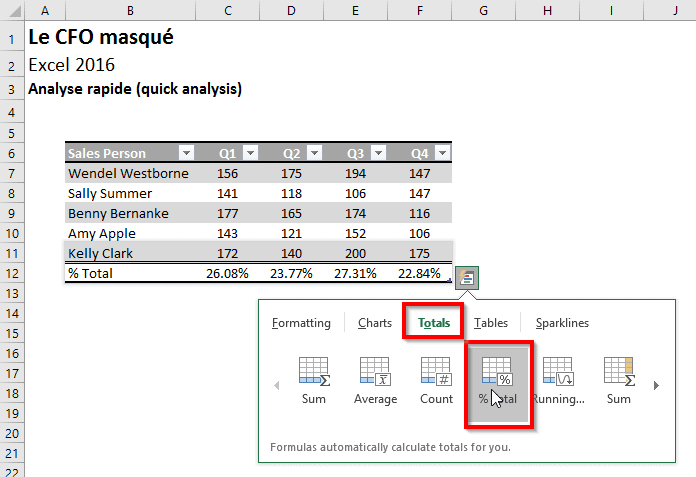Open the Charts tab
This screenshot has width=696, height=477.
(x=375, y=323)
